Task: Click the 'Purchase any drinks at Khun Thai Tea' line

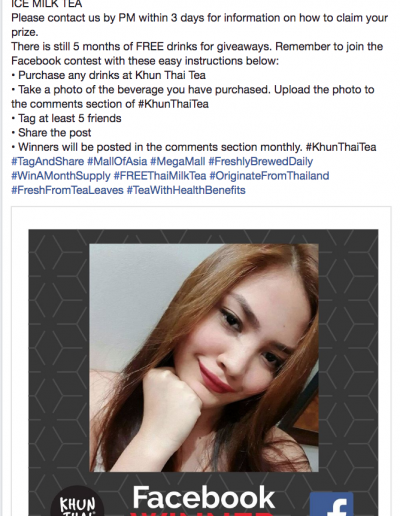Action: (108, 75)
